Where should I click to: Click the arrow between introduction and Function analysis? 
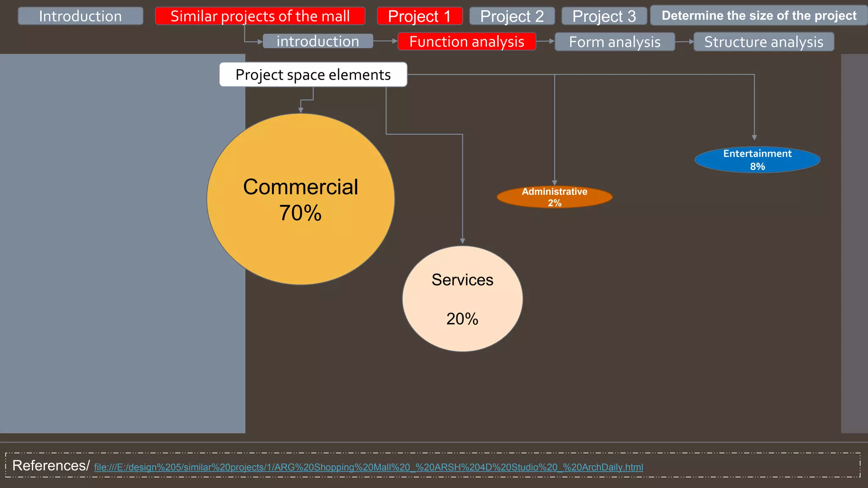[385, 41]
